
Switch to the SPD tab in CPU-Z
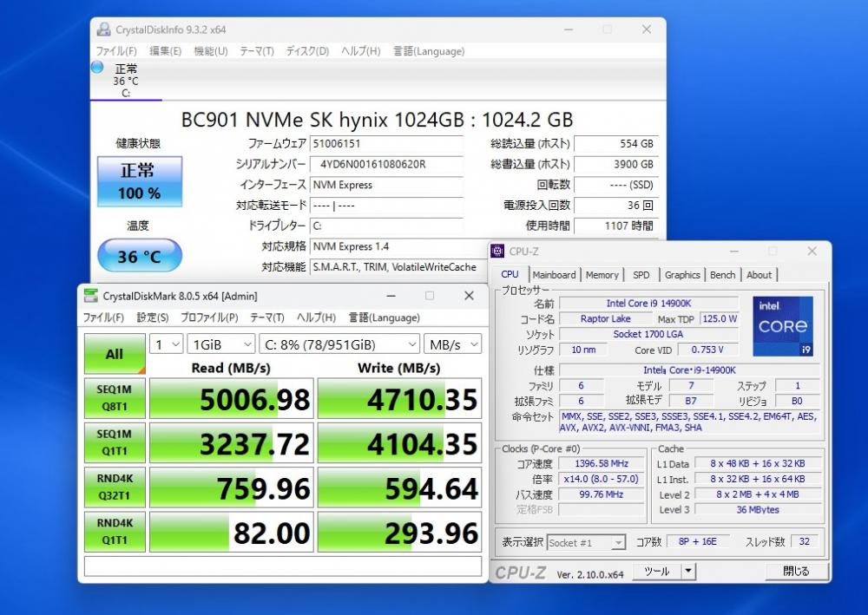pyautogui.click(x=641, y=275)
